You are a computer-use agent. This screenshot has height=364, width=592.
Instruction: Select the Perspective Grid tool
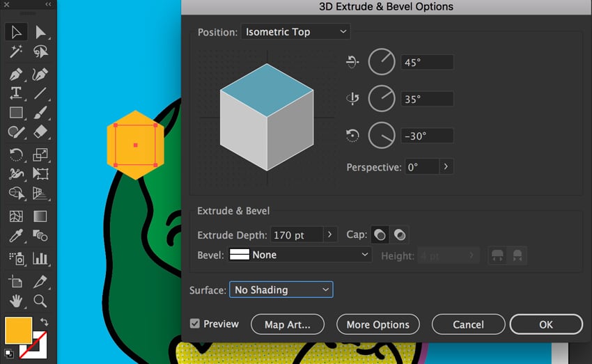point(40,193)
